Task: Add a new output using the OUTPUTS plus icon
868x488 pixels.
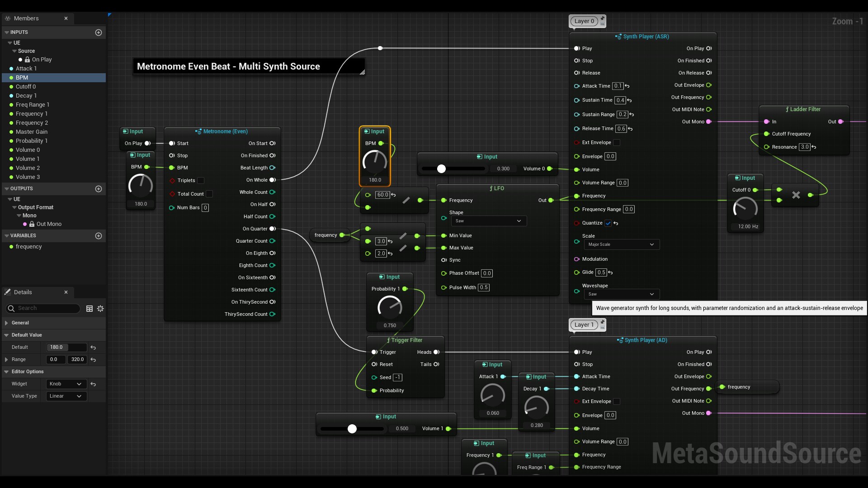Action: (99, 189)
